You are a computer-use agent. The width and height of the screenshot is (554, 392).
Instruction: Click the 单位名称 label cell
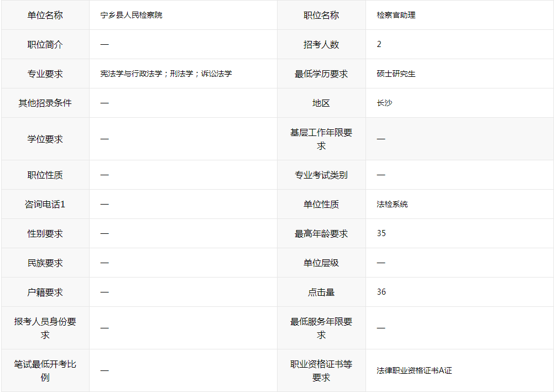tap(45, 15)
